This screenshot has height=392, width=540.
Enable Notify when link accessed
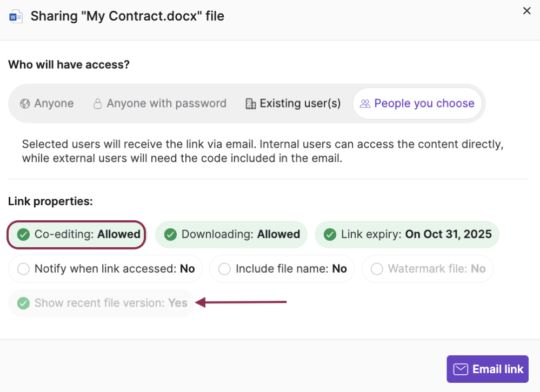pos(105,268)
